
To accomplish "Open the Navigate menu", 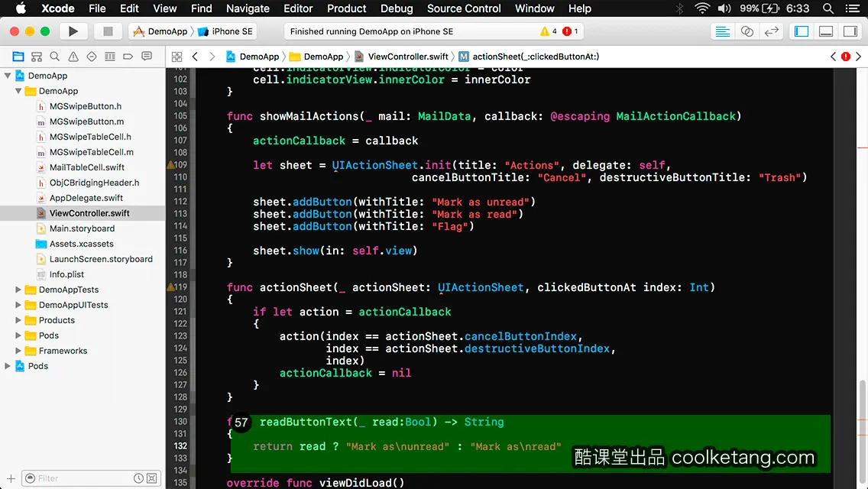I will coord(248,8).
